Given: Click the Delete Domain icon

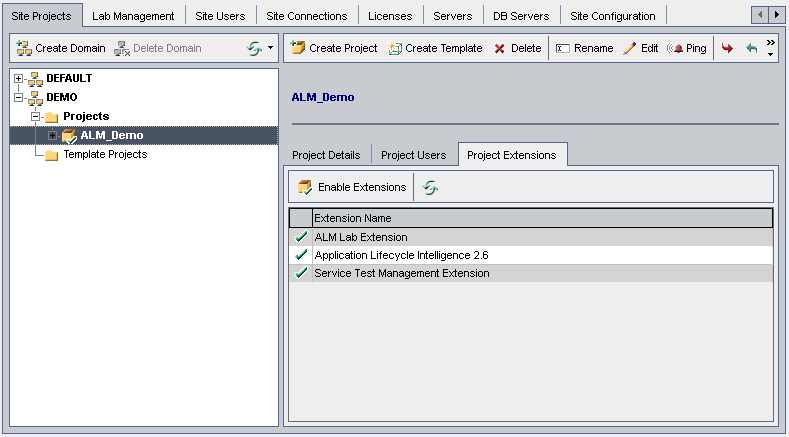Looking at the screenshot, I should tap(122, 48).
